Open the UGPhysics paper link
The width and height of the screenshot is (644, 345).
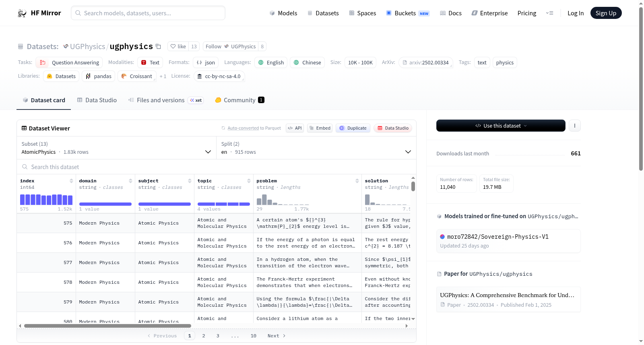[508, 300]
